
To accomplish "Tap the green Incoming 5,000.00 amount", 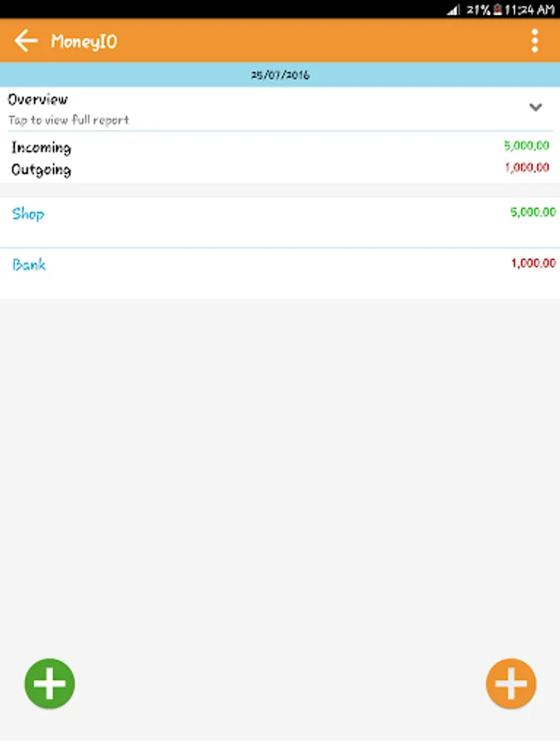I will [526, 146].
